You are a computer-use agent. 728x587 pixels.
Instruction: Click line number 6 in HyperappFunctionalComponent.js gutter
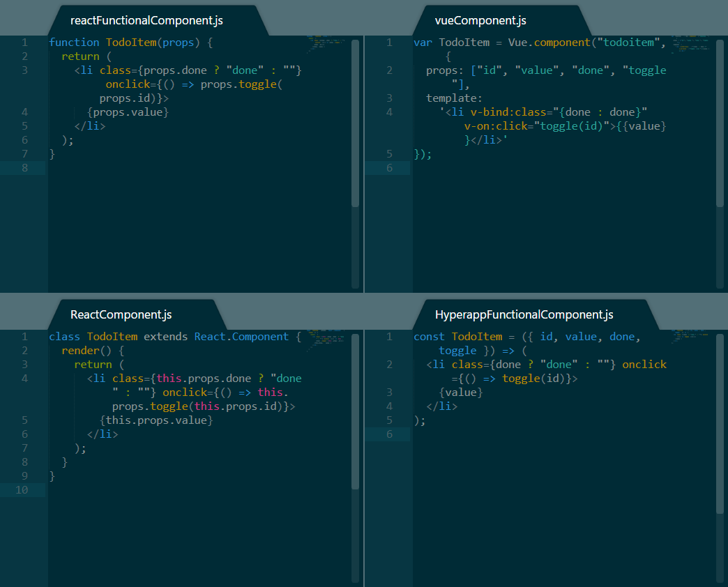389,434
